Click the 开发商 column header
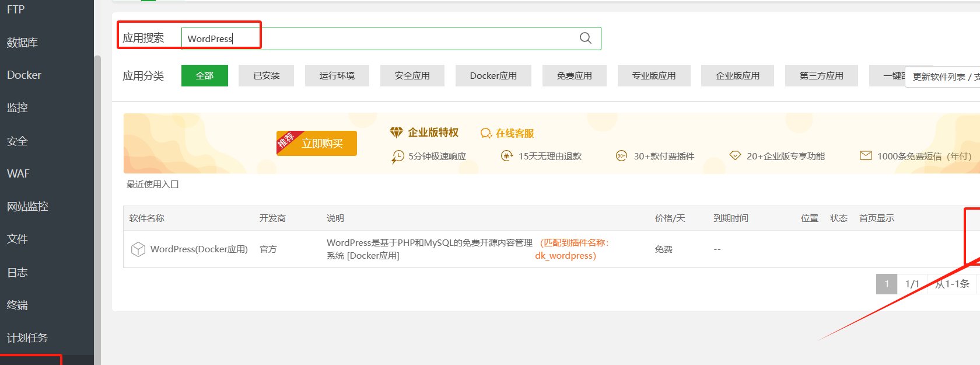The width and height of the screenshot is (980, 365). coord(272,218)
